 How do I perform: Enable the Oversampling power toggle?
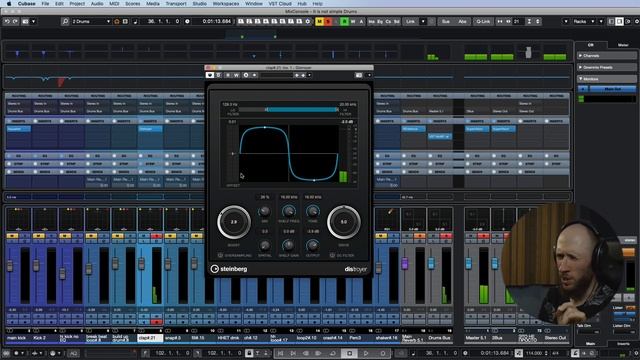click(x=220, y=256)
